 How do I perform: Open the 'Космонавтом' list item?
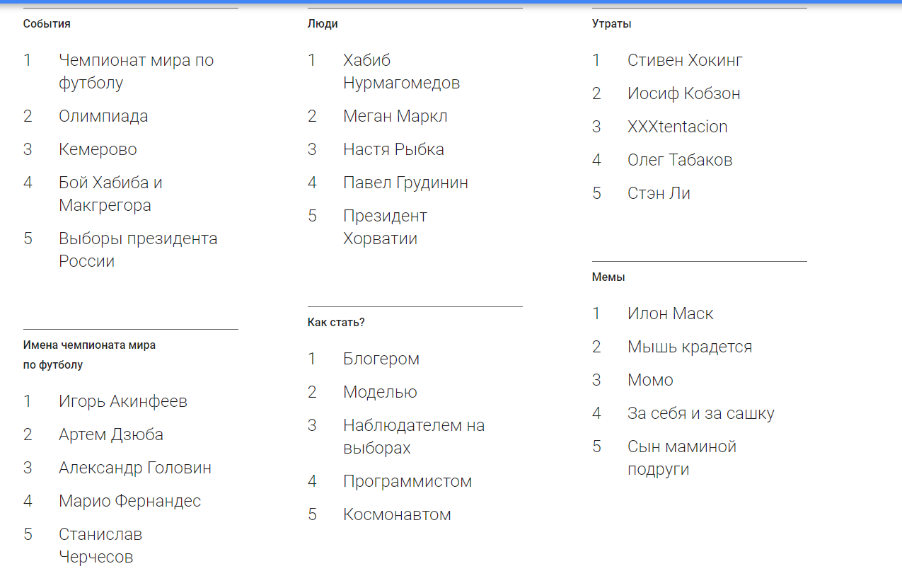pyautogui.click(x=397, y=514)
